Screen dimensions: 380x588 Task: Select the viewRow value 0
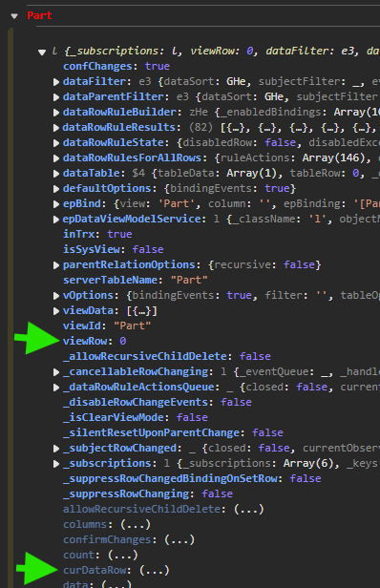pos(122,342)
